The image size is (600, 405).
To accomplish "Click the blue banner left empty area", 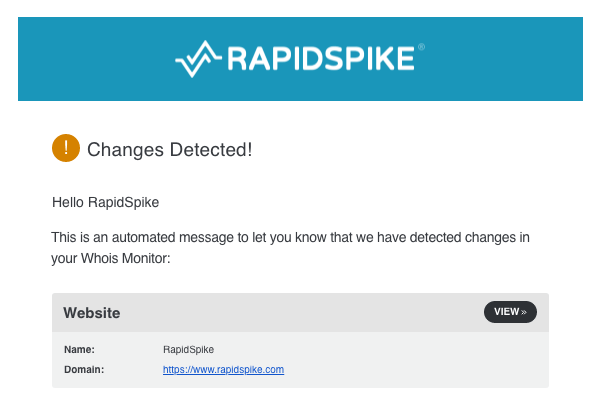I will coord(96,59).
